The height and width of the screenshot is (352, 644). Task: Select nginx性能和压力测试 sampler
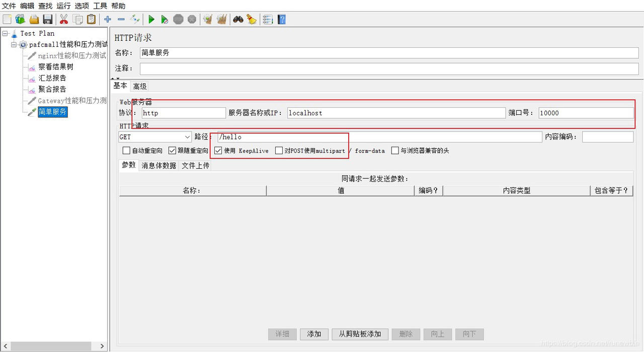72,55
